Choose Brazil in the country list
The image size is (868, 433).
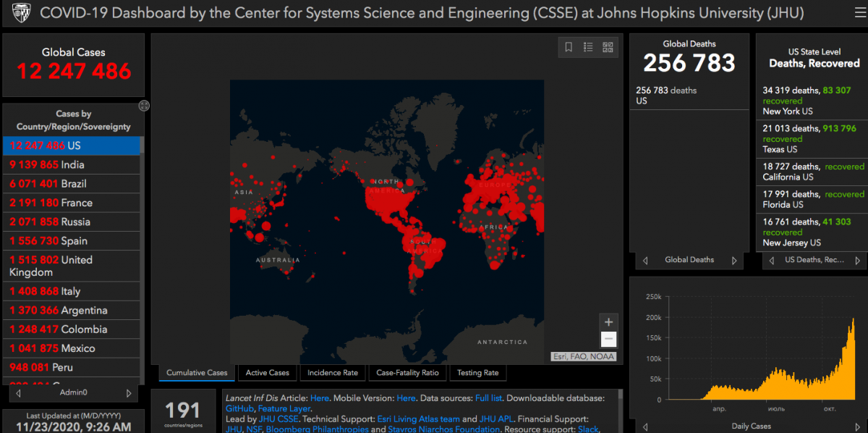71,183
